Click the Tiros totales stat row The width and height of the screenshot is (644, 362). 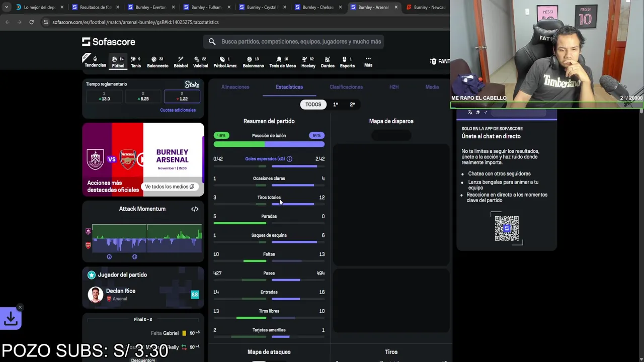click(x=269, y=199)
